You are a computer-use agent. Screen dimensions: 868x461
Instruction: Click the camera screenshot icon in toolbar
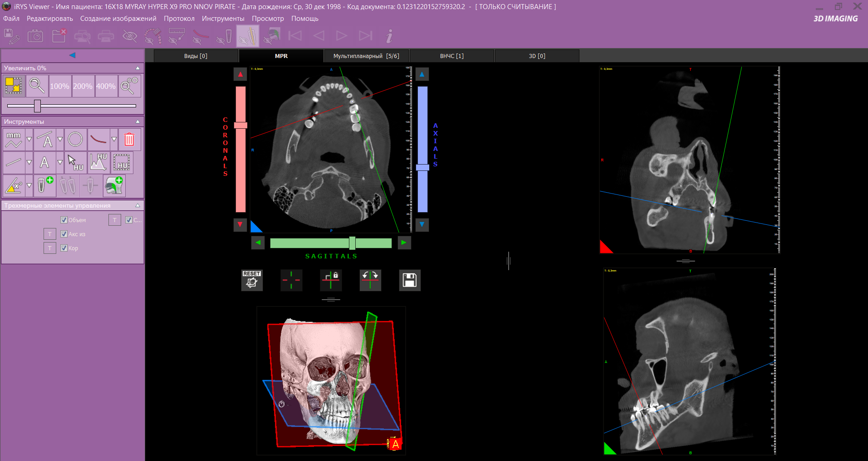click(35, 36)
